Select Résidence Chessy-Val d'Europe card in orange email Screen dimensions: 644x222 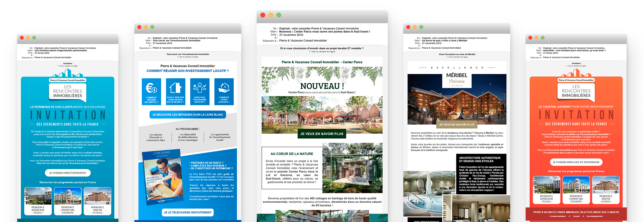click(576, 190)
